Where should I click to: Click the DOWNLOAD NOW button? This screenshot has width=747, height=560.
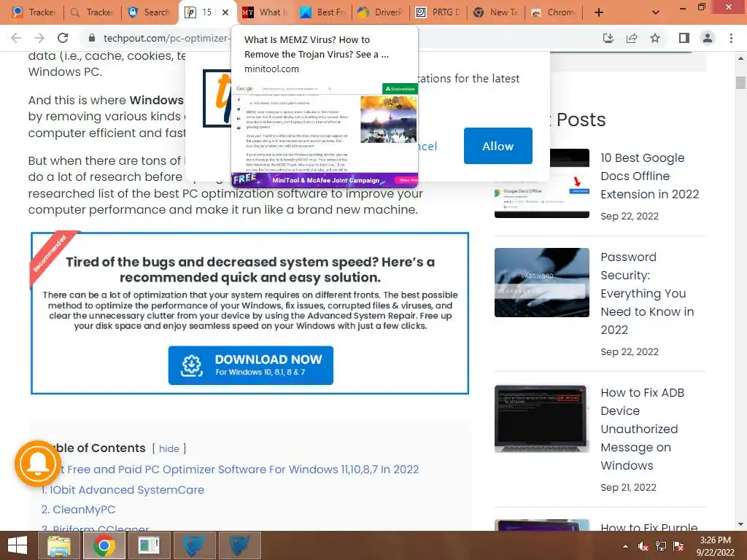251,365
